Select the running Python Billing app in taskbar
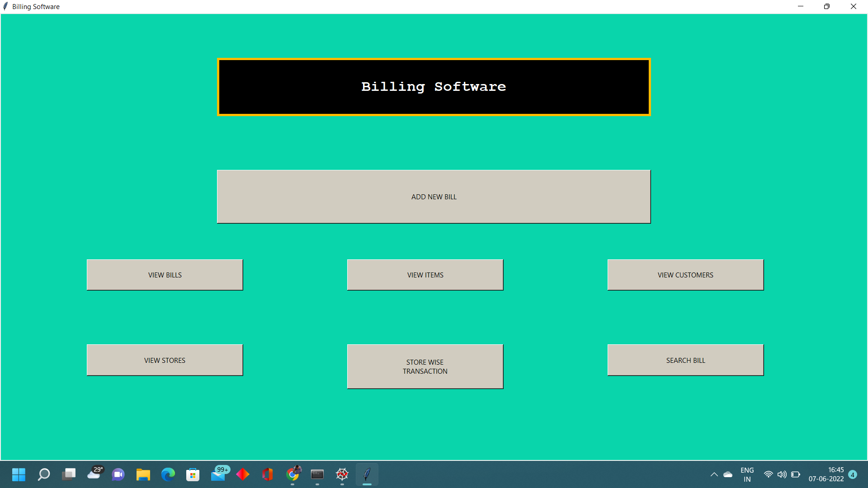Image resolution: width=868 pixels, height=488 pixels. (367, 474)
